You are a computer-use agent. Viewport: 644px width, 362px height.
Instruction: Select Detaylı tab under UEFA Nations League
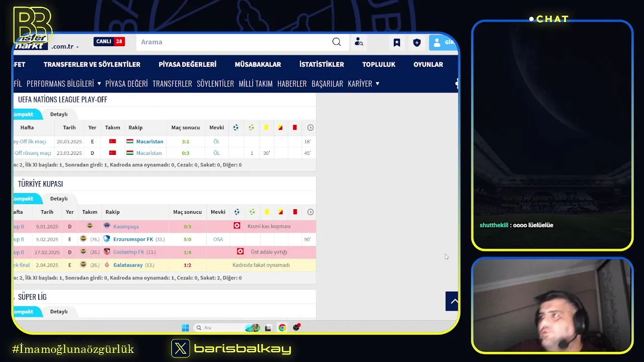click(x=59, y=114)
